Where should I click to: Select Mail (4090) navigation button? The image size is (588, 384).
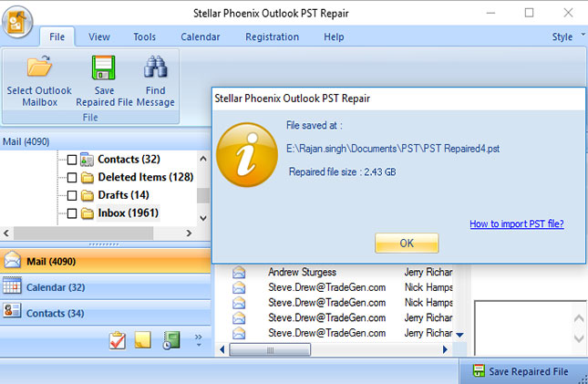click(106, 261)
